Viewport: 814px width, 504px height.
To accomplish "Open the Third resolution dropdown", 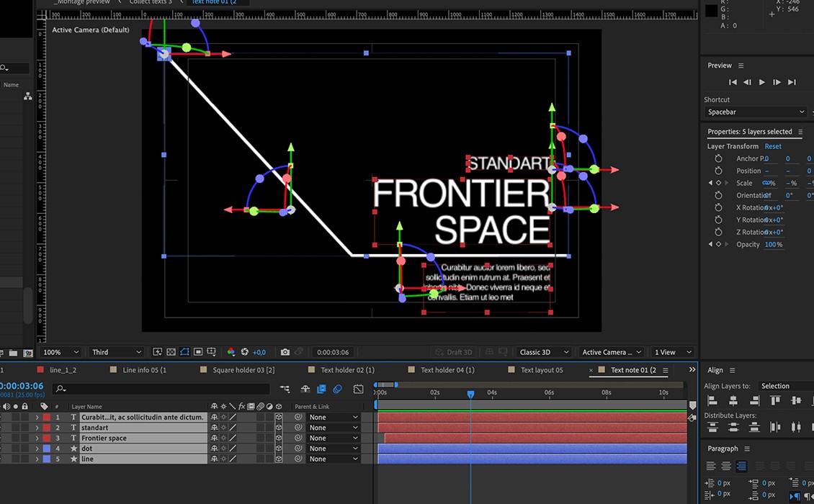I will pyautogui.click(x=115, y=352).
